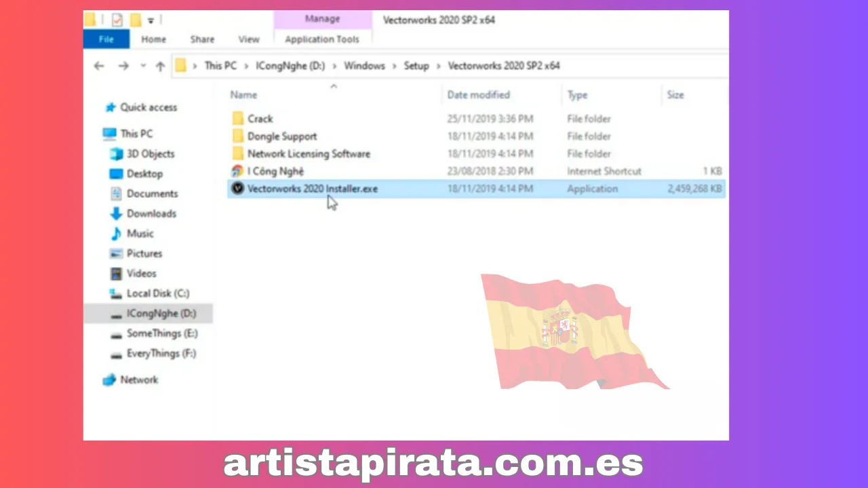Click the Desktop icon in sidebar
868x488 pixels.
tap(116, 174)
